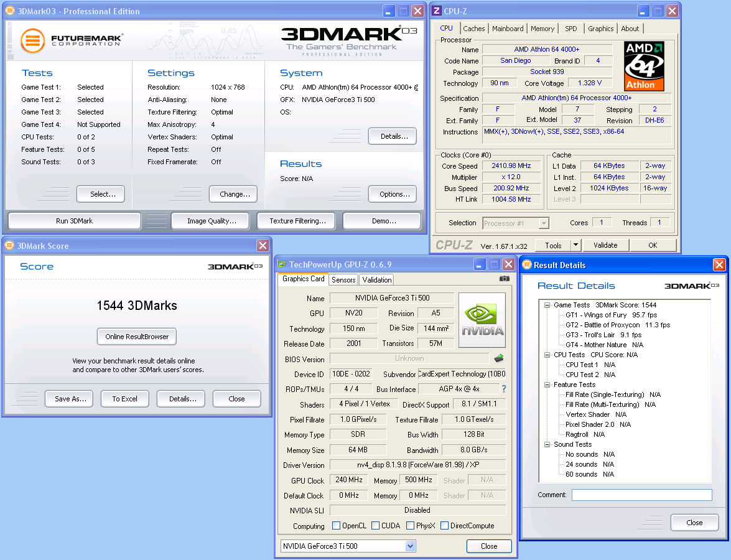Take a GPU-Z screenshot with the camera icon
Viewport: 731px width, 560px height.
coord(505,278)
